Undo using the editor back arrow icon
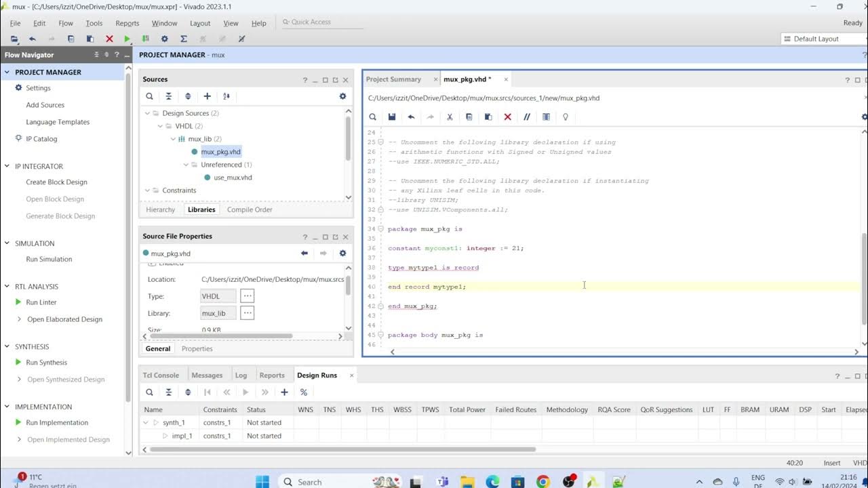The image size is (868, 488). point(411,117)
